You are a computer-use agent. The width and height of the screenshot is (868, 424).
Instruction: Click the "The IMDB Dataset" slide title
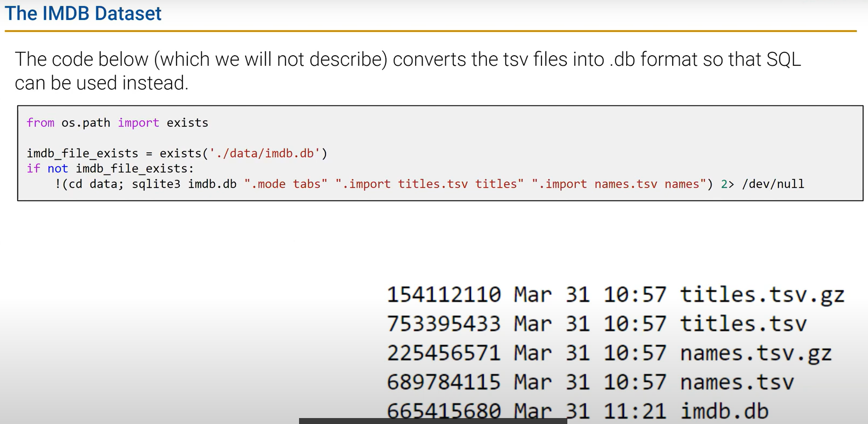point(83,14)
